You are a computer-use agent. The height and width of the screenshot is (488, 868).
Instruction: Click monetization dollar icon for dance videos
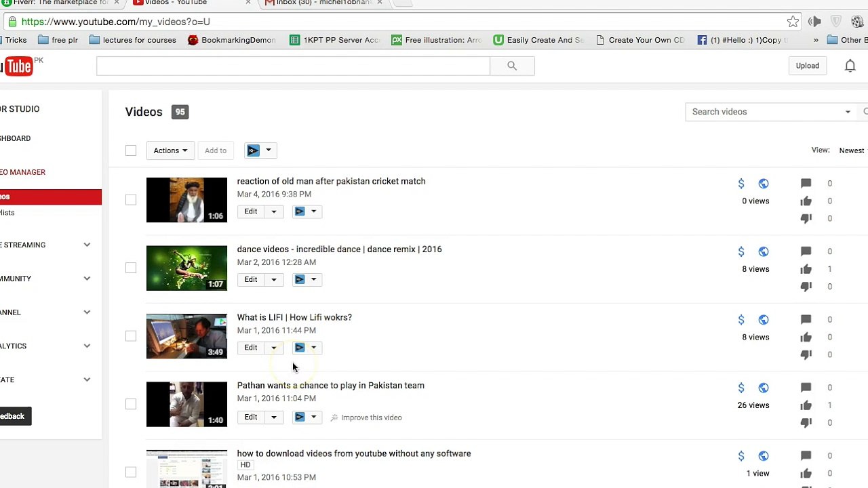[x=741, y=251]
